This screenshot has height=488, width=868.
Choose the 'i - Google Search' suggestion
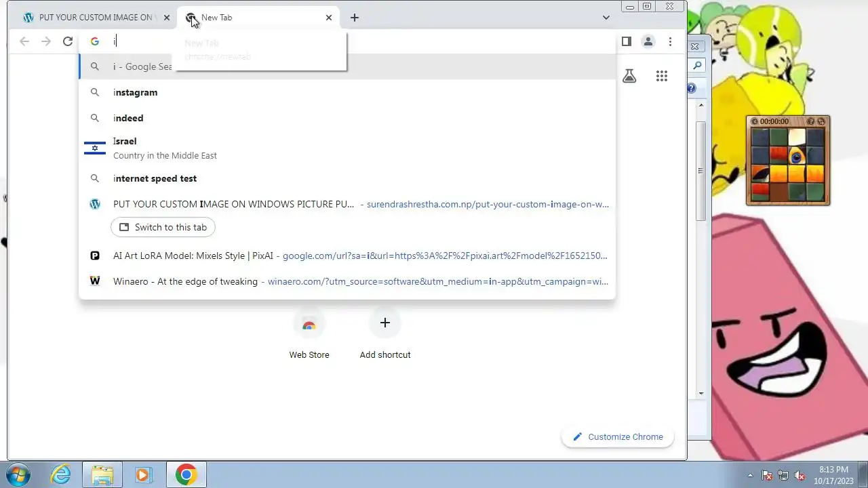click(347, 66)
